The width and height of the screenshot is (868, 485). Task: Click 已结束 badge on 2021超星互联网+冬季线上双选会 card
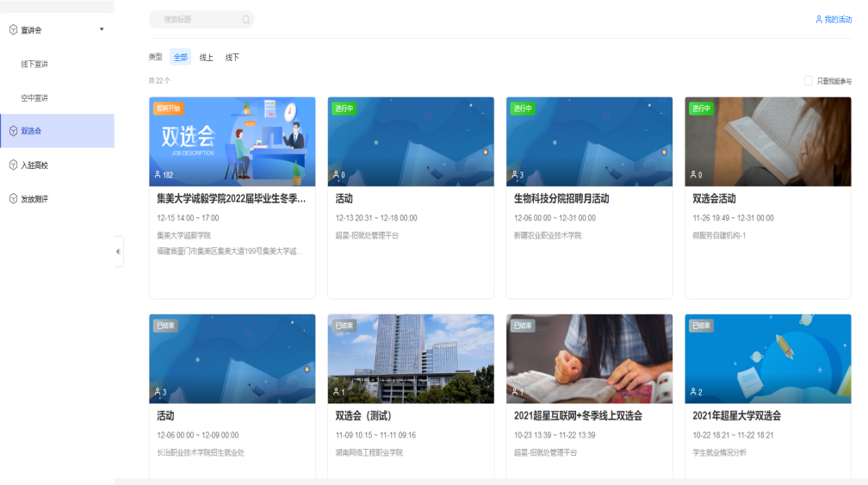coord(522,326)
